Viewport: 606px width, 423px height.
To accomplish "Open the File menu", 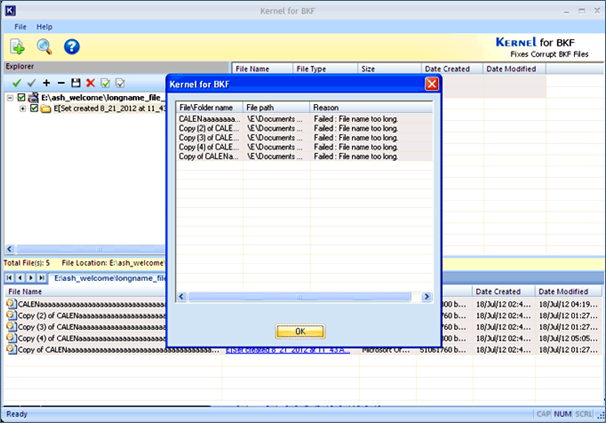I will tap(20, 27).
